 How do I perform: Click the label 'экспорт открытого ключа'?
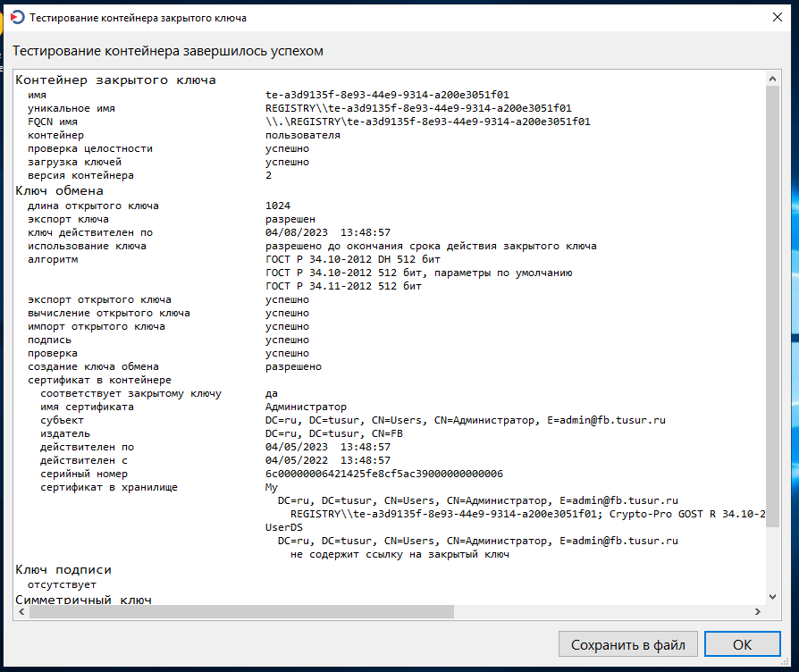[99, 299]
